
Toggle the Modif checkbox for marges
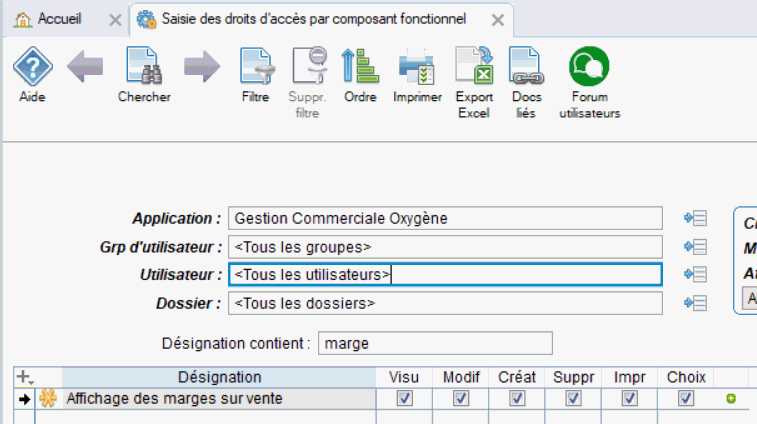pos(460,399)
